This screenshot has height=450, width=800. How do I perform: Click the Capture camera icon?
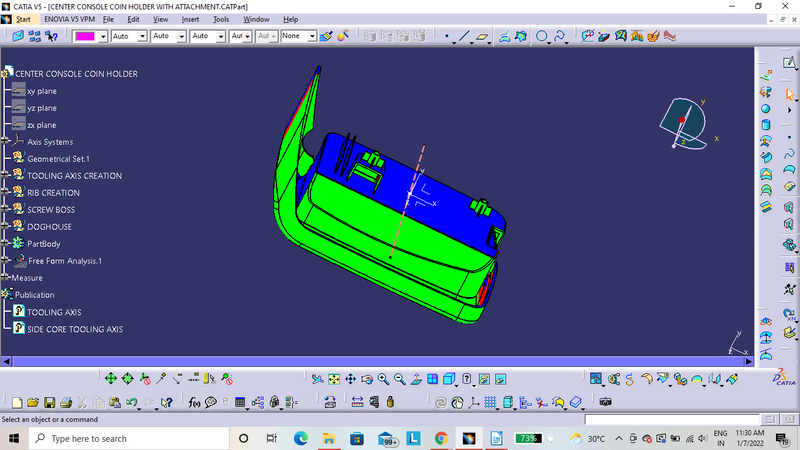coord(606,403)
